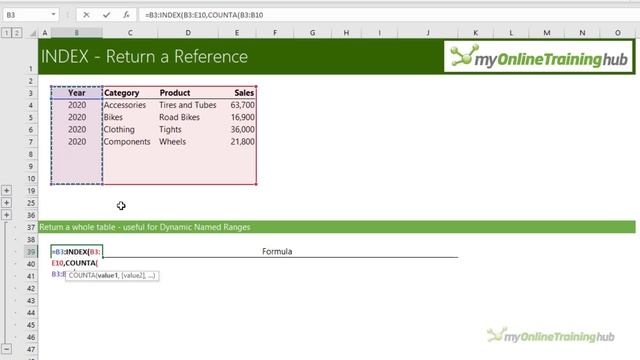Screen dimensions: 640x360
Task: Expand the row group at row 36
Action: pyautogui.click(x=7, y=215)
